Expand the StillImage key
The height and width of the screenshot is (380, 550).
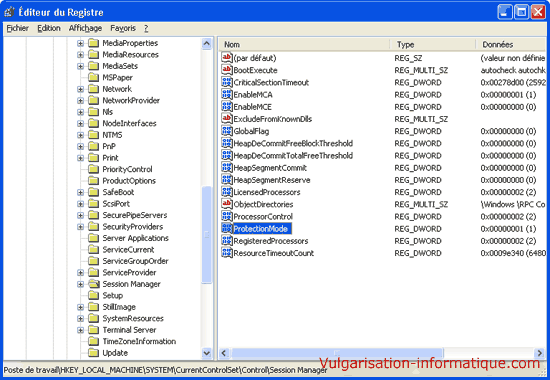click(80, 307)
